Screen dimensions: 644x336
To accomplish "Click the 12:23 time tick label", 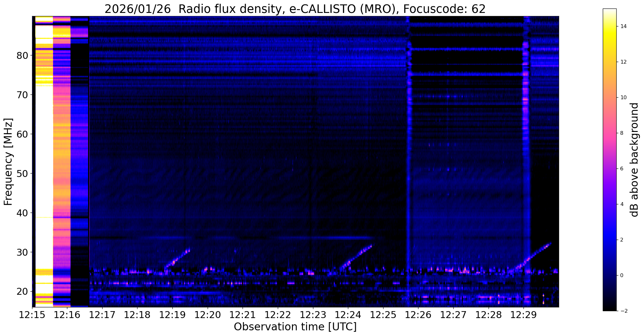I will click(313, 315).
